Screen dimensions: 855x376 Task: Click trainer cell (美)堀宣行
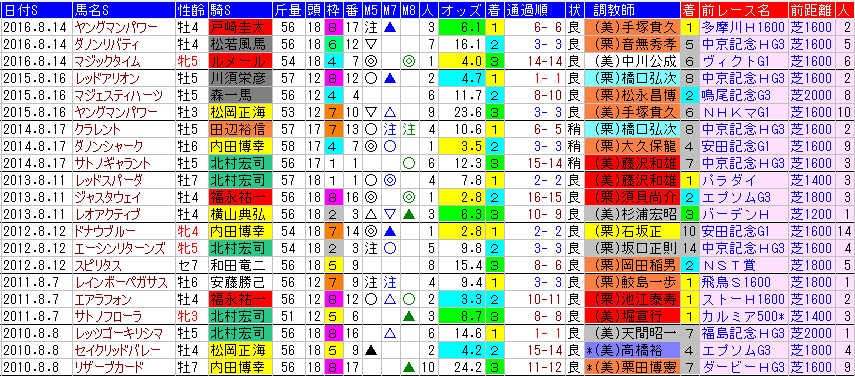point(632,316)
